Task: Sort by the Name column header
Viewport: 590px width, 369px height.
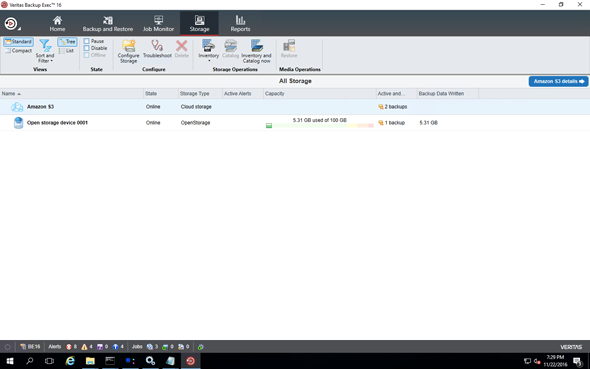Action: [x=71, y=94]
